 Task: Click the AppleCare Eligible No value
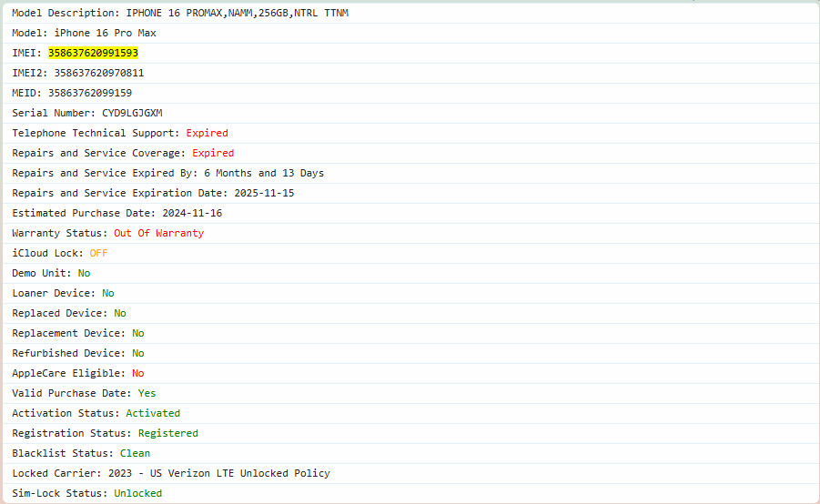pyautogui.click(x=138, y=373)
